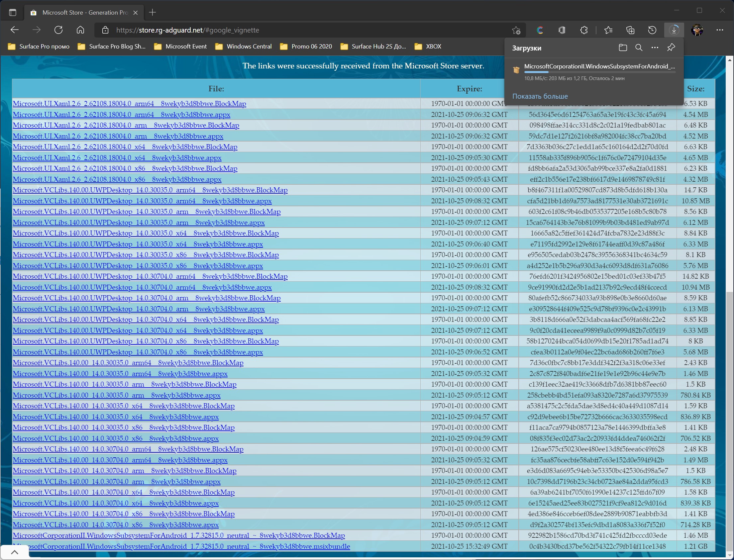The width and height of the screenshot is (734, 560).
Task: Select the 10.94 MB size cell
Action: click(696, 287)
